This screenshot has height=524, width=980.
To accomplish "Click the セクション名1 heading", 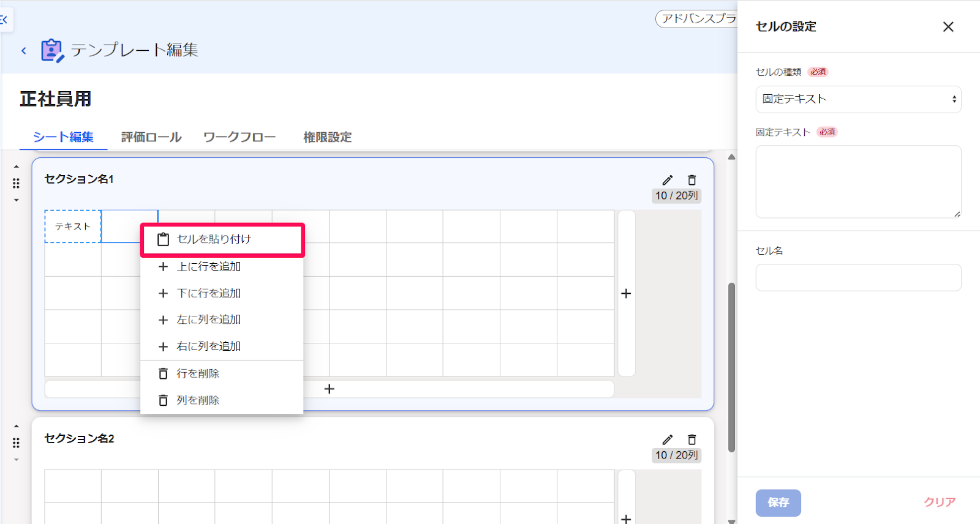I will [79, 179].
